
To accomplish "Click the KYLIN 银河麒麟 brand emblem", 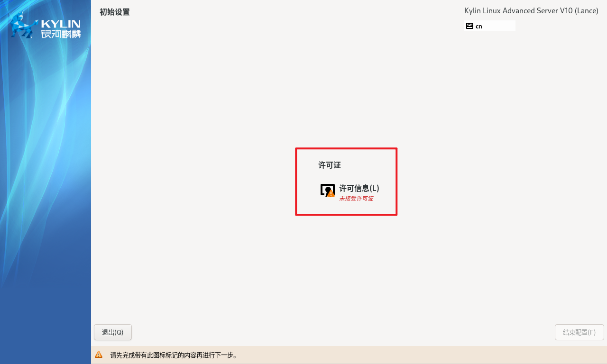I will [x=45, y=27].
